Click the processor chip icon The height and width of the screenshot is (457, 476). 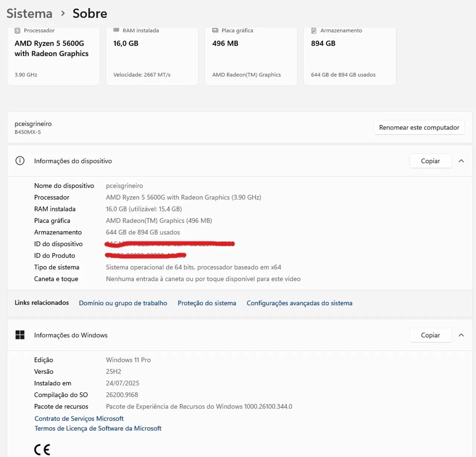coord(17,30)
